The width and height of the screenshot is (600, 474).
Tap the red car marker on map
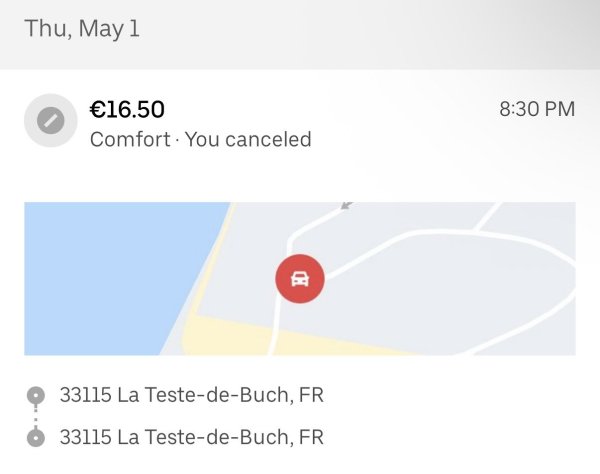[300, 278]
